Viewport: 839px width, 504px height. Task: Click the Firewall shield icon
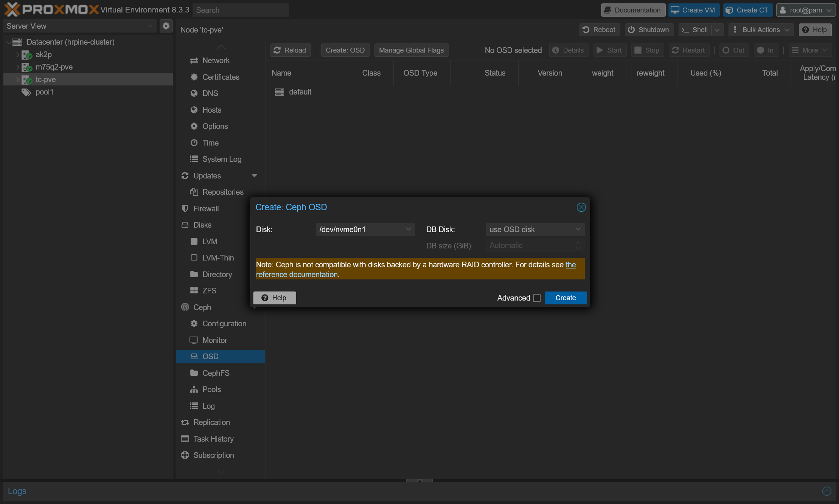coord(185,209)
